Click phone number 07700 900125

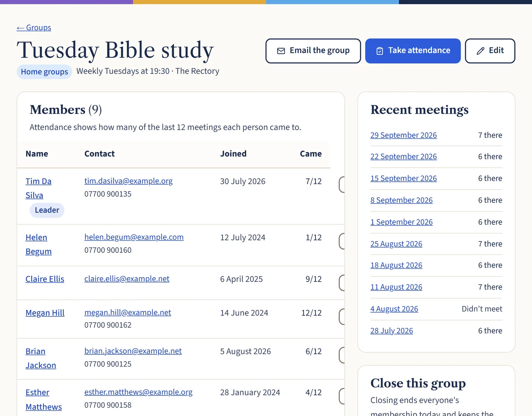(x=108, y=364)
